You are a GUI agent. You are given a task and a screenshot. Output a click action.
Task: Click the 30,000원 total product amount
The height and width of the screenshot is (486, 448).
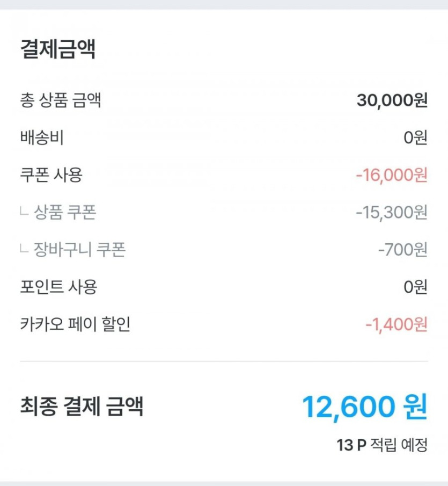pos(392,100)
